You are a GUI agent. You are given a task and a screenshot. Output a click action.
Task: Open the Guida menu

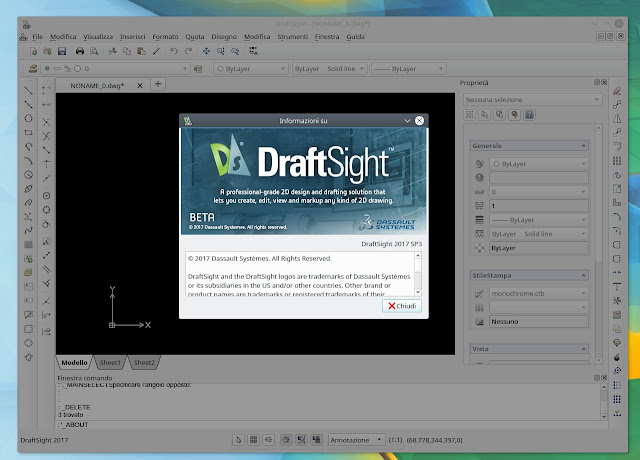[356, 37]
